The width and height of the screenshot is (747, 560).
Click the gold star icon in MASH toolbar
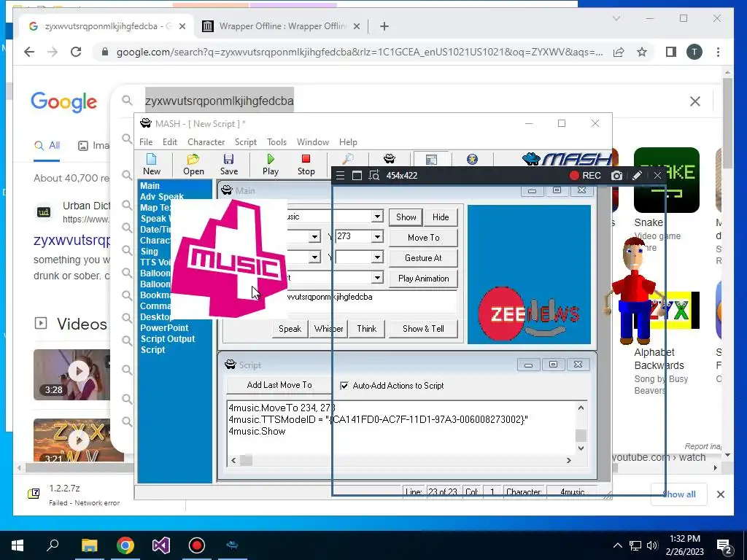472,159
